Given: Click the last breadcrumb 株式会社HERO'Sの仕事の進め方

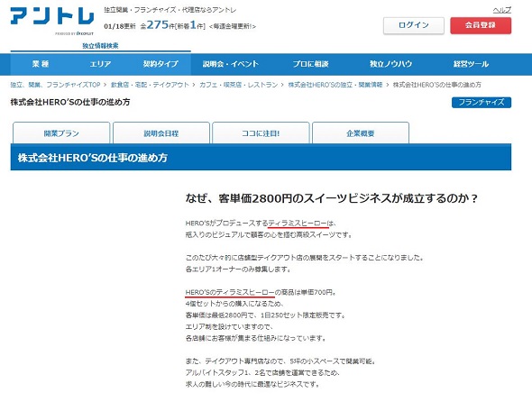Looking at the screenshot, I should (437, 85).
